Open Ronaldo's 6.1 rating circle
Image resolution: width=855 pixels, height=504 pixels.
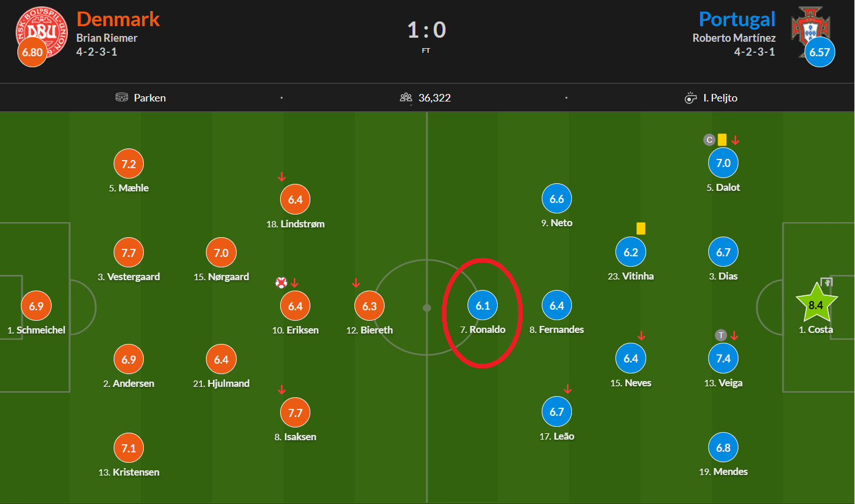(483, 306)
